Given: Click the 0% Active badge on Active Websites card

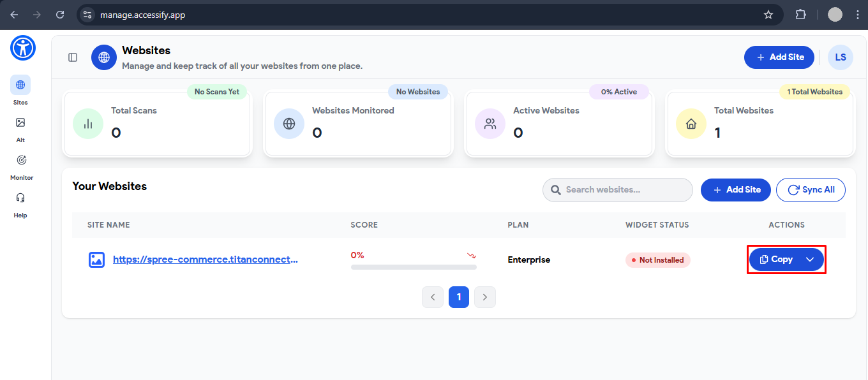Looking at the screenshot, I should pyautogui.click(x=618, y=91).
